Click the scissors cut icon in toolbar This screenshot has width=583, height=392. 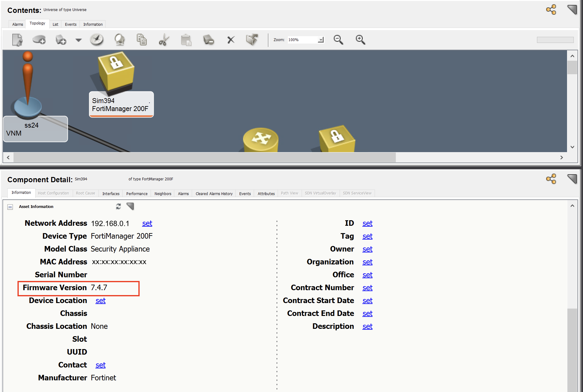coord(164,40)
